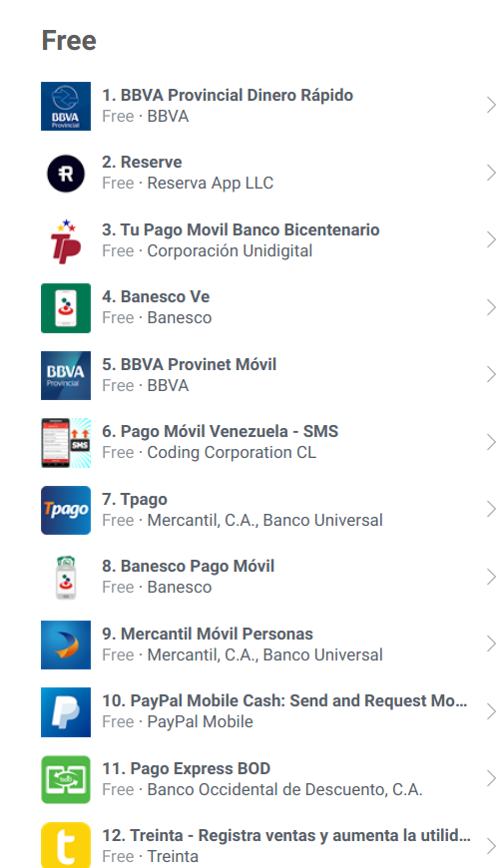Tap the Tpago app icon
Screen dimensions: 503x868
(x=65, y=510)
